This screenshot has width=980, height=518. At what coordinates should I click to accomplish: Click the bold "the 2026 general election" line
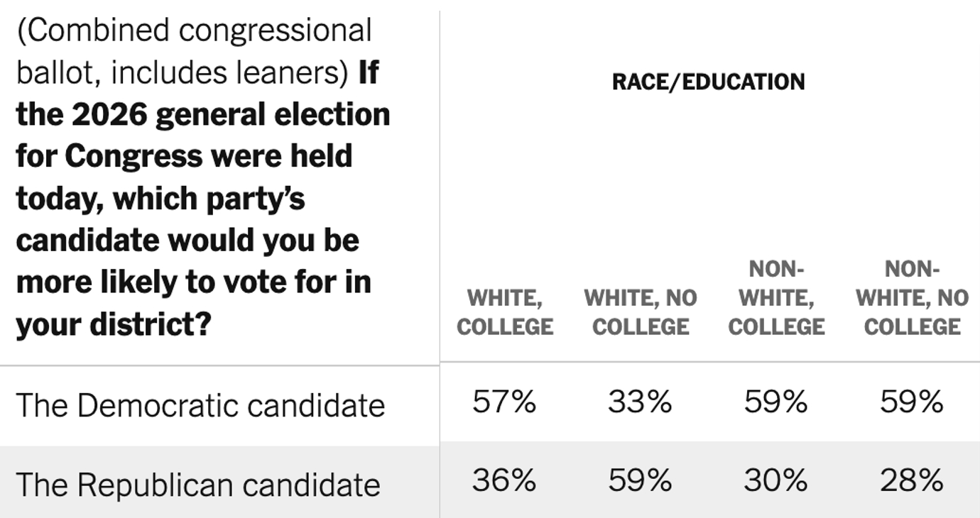click(203, 114)
